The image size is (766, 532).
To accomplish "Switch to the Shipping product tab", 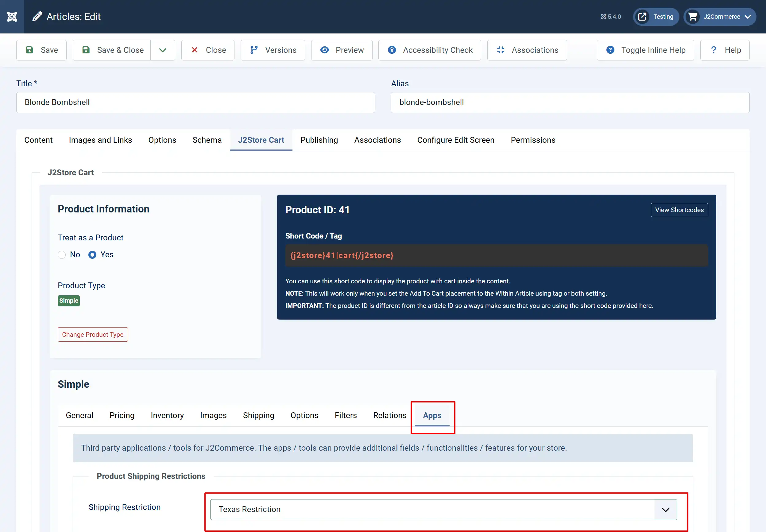I will pos(258,415).
